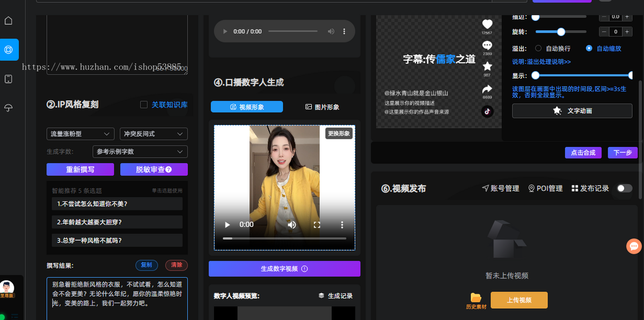The height and width of the screenshot is (320, 644).
Task: Open 生成记录 generation history
Action: 335,296
